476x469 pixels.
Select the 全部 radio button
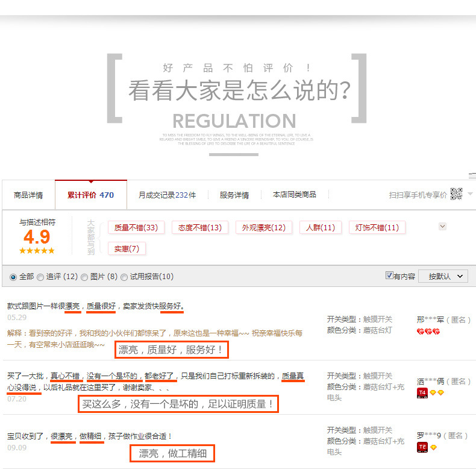click(x=13, y=277)
